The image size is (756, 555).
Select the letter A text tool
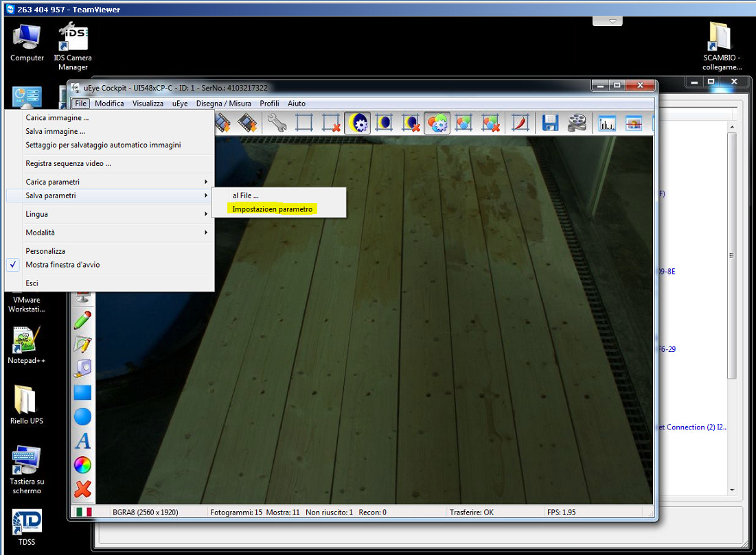[x=83, y=441]
